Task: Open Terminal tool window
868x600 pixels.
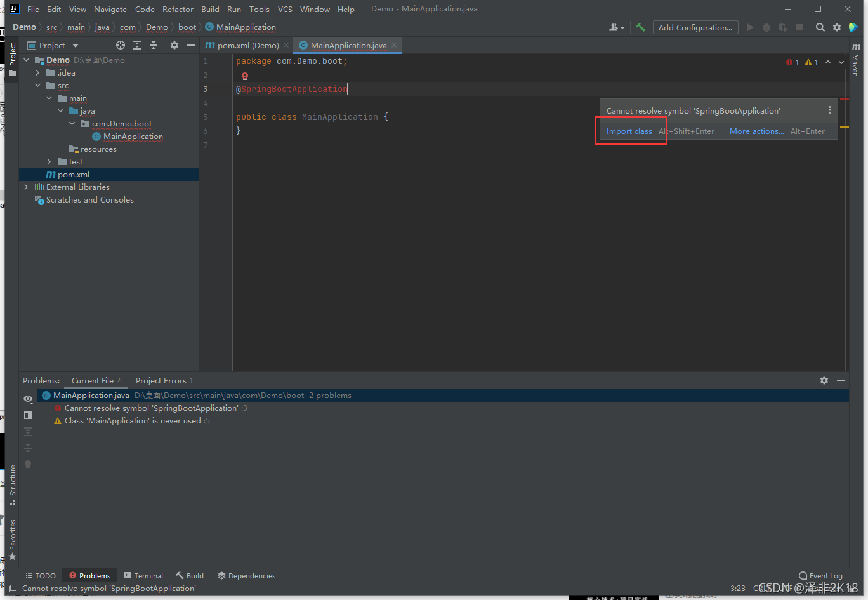Action: tap(143, 576)
